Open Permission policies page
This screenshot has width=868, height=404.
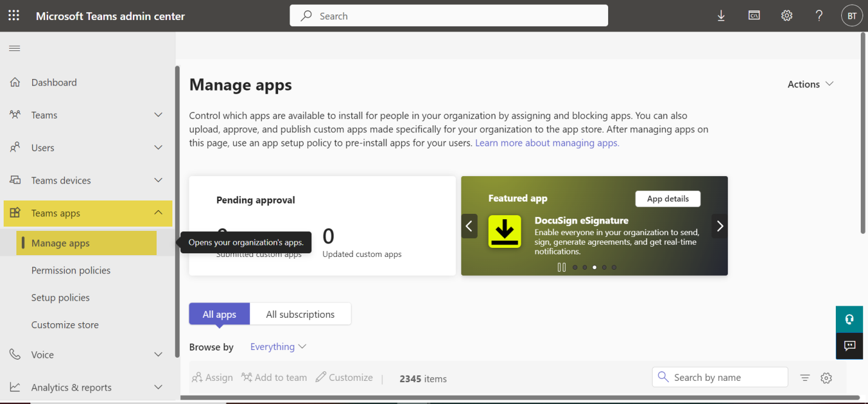pyautogui.click(x=71, y=270)
